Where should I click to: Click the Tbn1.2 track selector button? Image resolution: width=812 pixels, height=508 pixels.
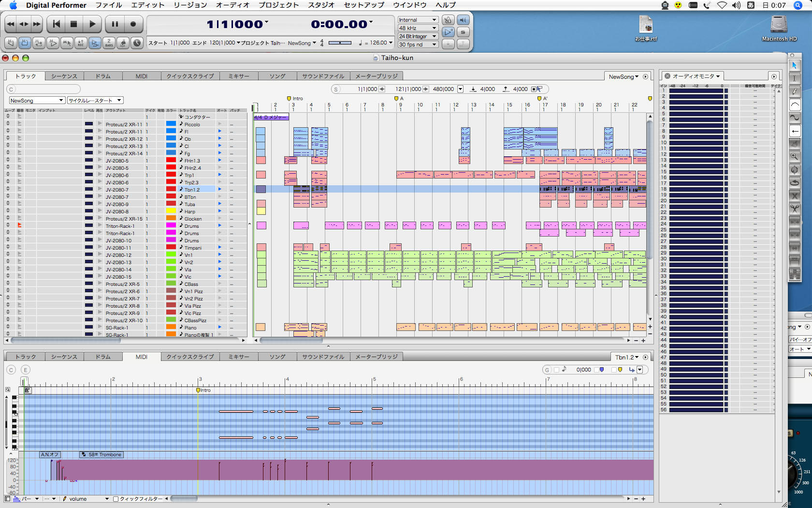point(627,357)
